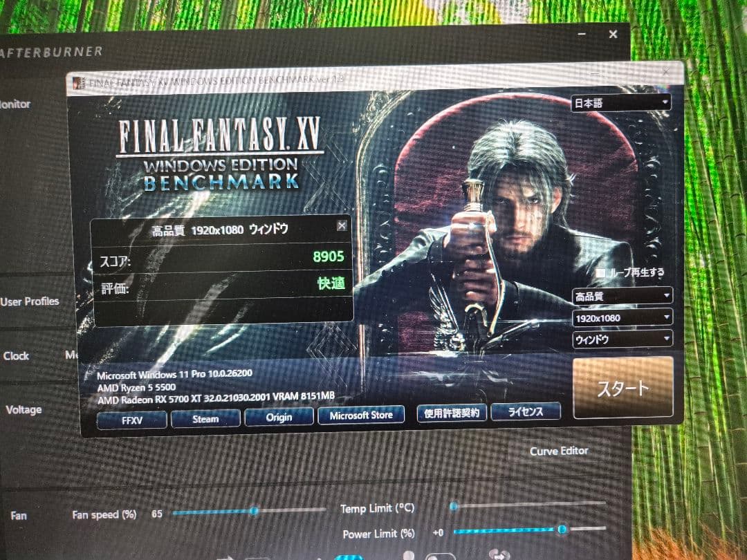
Task: Click the Power Limit slider handle
Action: 562,530
